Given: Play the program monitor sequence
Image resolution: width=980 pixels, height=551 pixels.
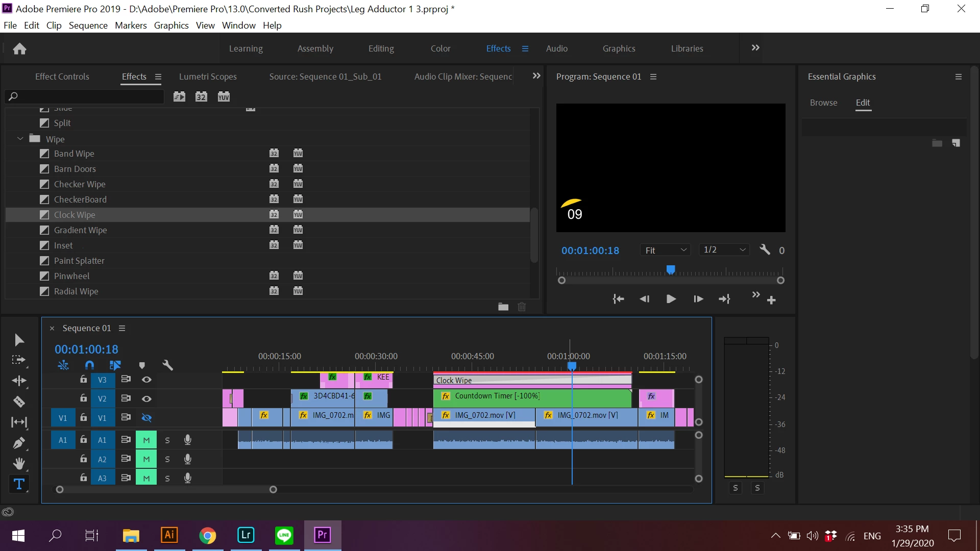Looking at the screenshot, I should pyautogui.click(x=671, y=299).
